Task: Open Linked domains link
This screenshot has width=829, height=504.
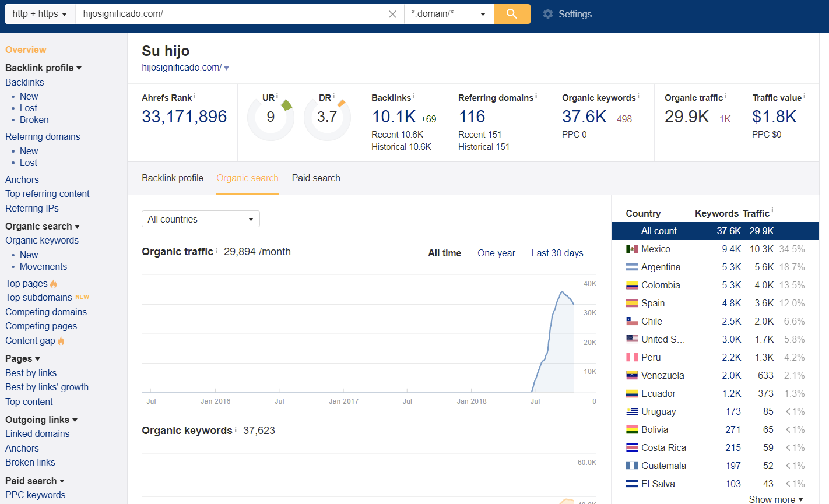Action: click(x=37, y=433)
